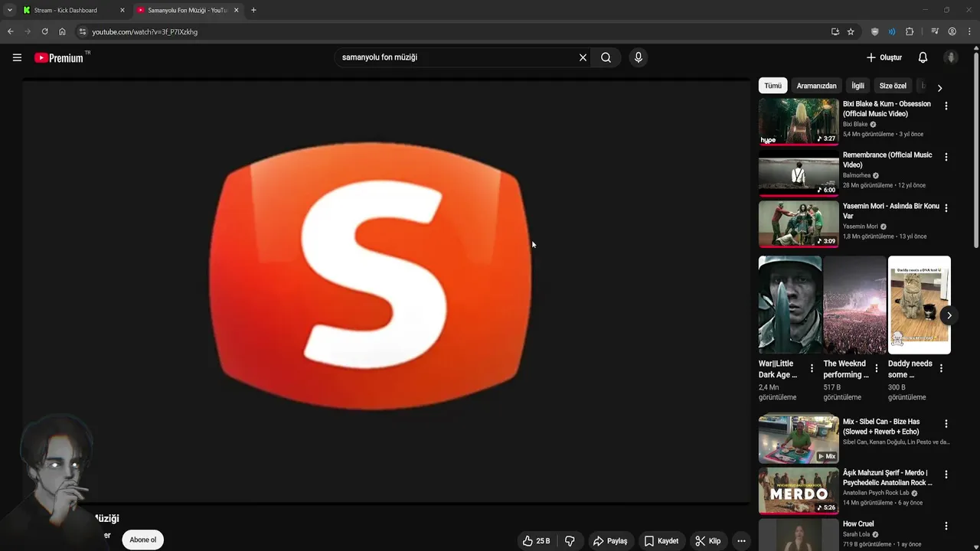
Task: Open Bixi Blake Obsession video thumbnail
Action: pyautogui.click(x=799, y=121)
